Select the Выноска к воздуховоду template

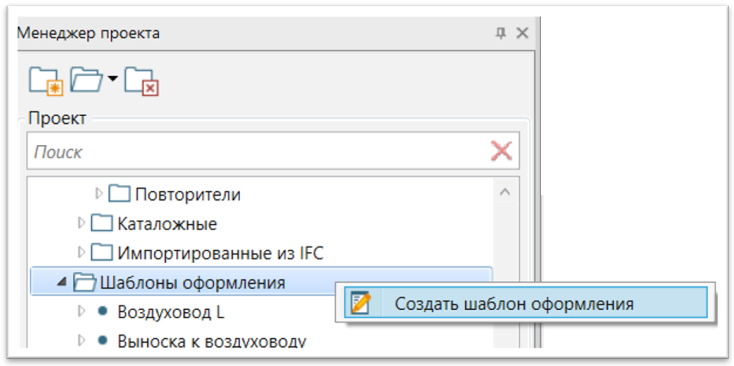point(212,341)
